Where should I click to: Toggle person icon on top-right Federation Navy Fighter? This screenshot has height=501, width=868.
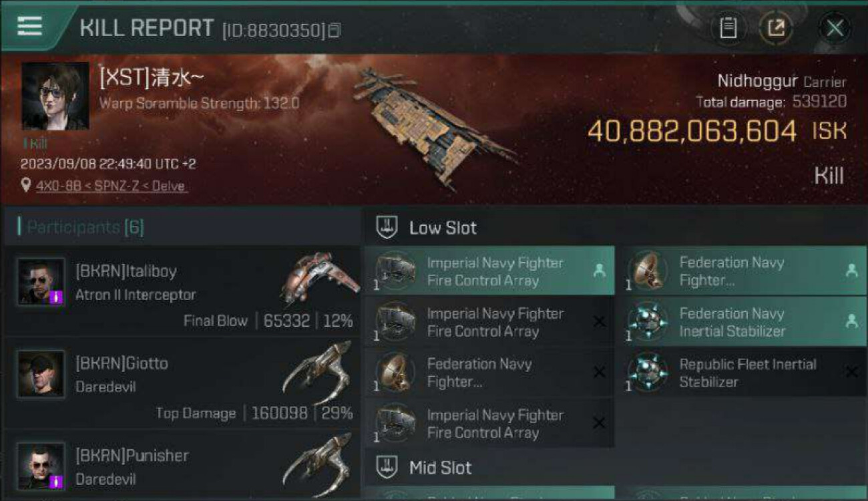[851, 271]
